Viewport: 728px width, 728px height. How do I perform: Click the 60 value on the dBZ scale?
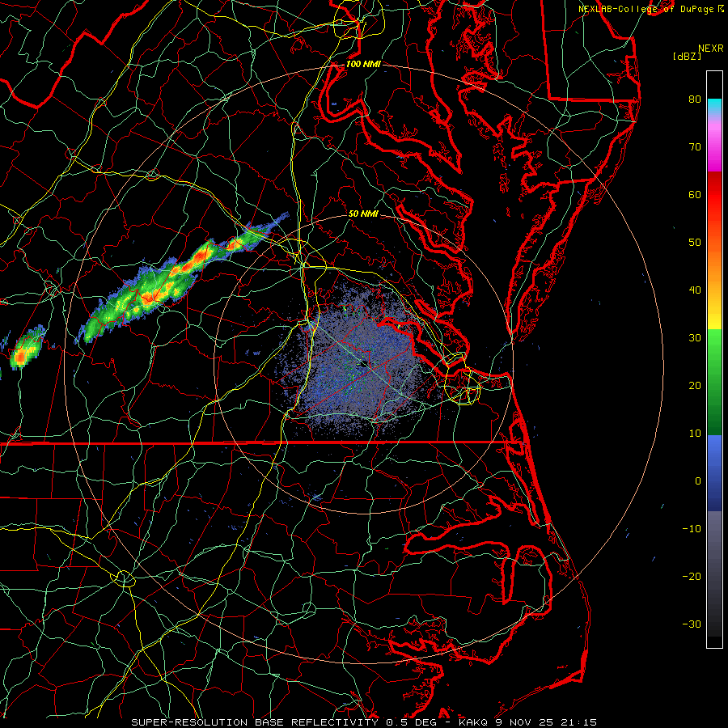click(695, 194)
